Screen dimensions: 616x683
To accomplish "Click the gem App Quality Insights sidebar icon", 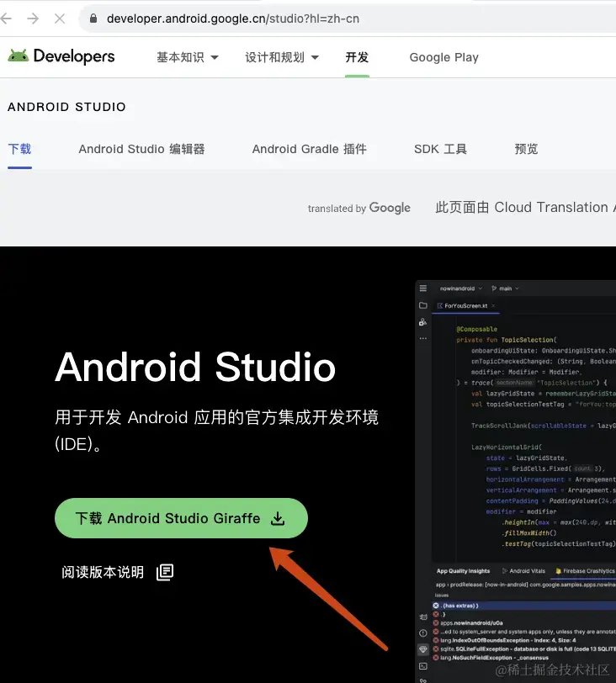I will pyautogui.click(x=422, y=649).
